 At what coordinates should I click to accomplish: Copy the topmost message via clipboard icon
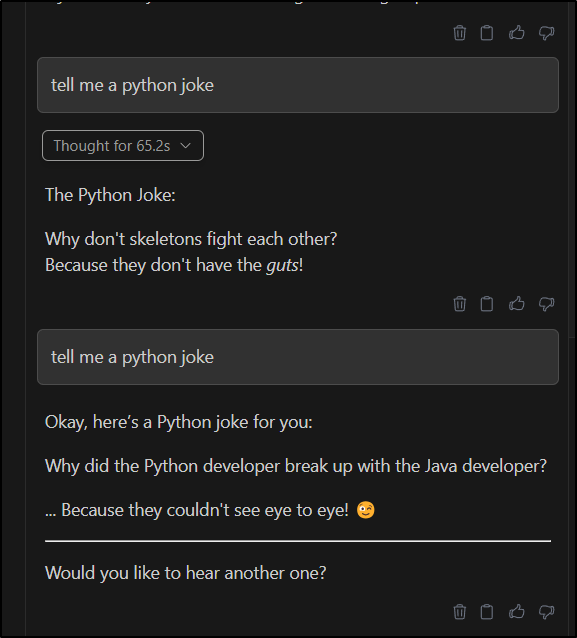tap(487, 33)
